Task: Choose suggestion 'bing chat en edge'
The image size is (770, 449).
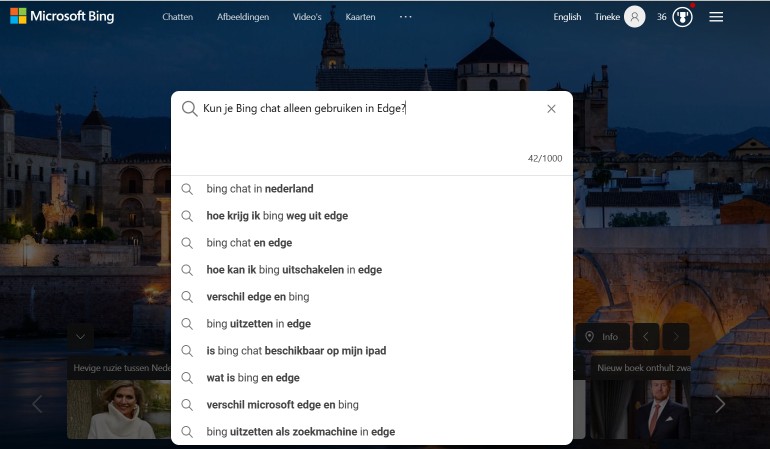Action: (372, 243)
